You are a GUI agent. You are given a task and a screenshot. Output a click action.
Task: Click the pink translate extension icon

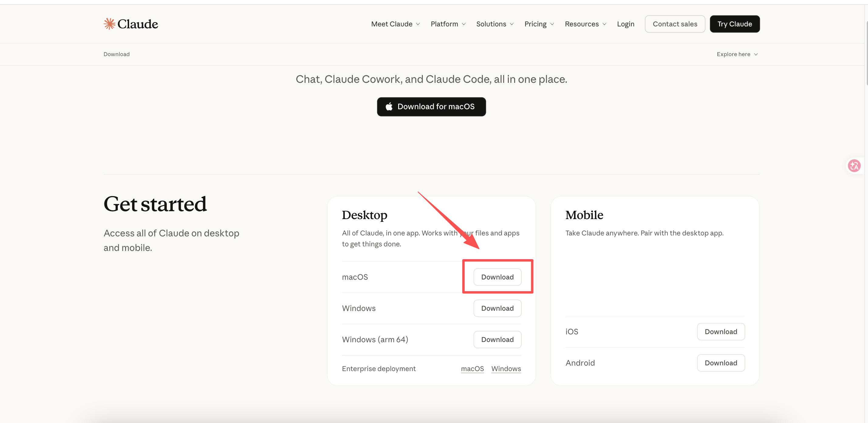click(x=854, y=166)
